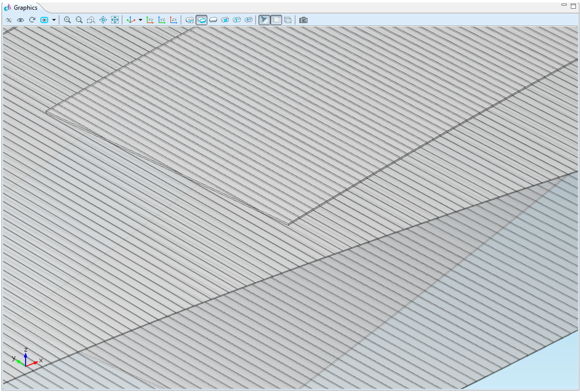Viewport: 580px width, 392px height.
Task: Go to default view axes icon
Action: 131,20
